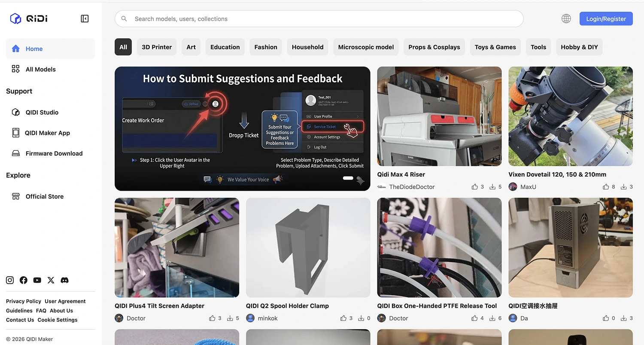Screen dimensions: 644x345
Task: Filter by Household category
Action: pos(308,47)
